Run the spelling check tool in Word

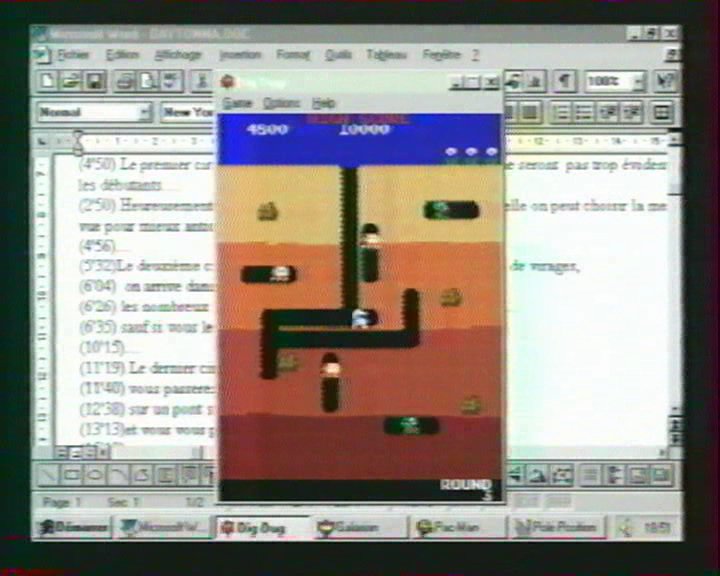point(172,81)
